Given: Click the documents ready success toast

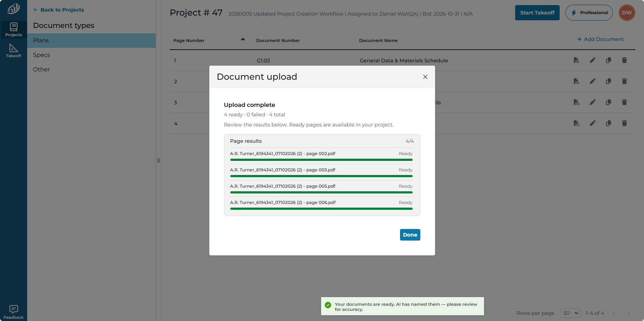Looking at the screenshot, I should pyautogui.click(x=402, y=306).
